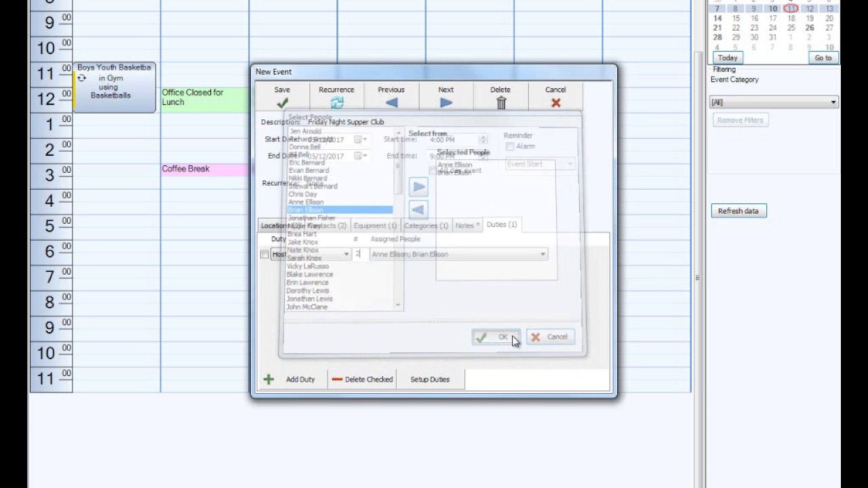Open the Event Category filter dropdown
Image resolution: width=868 pixels, height=488 pixels.
(833, 102)
